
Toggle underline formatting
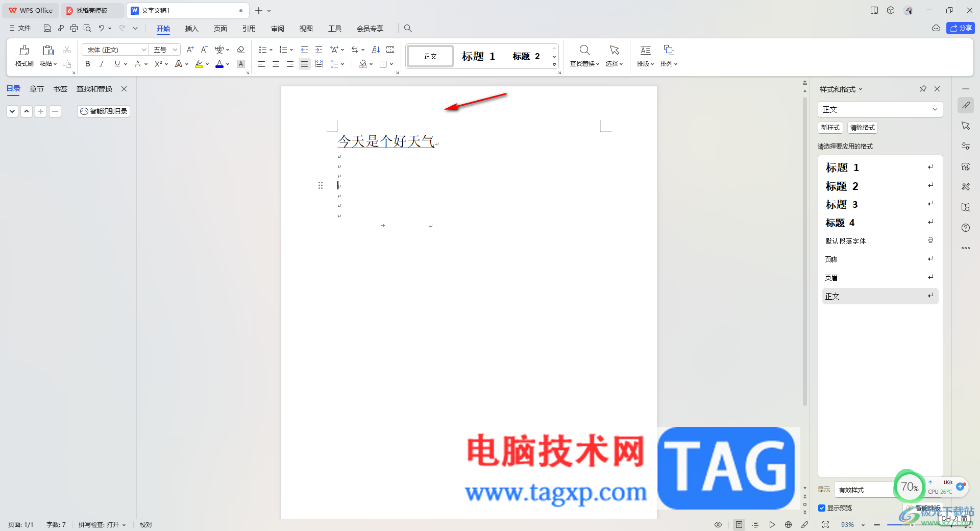click(x=117, y=64)
